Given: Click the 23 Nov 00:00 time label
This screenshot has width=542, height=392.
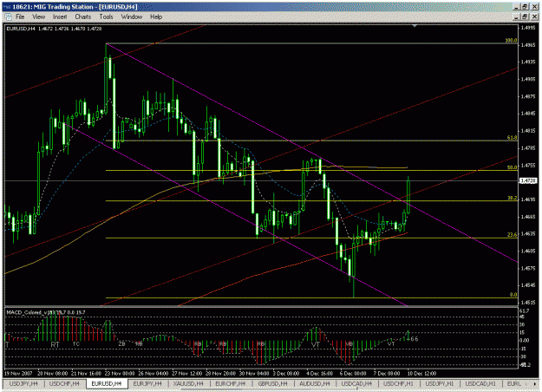Looking at the screenshot, I should tap(120, 373).
